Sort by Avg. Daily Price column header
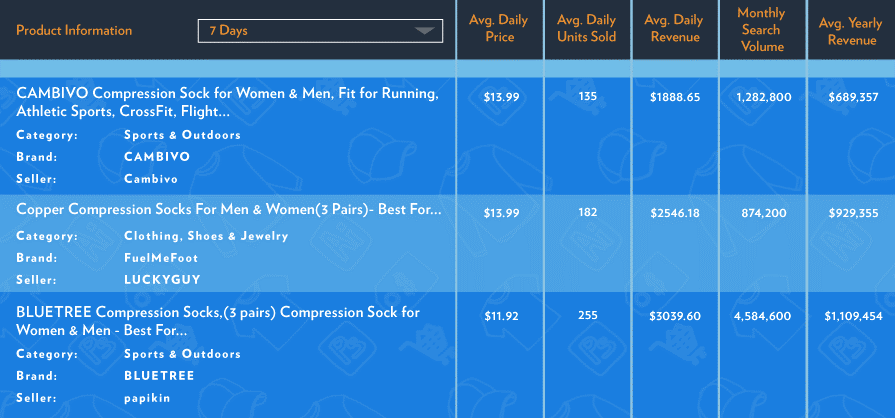Screen dimensions: 895x418 499,30
